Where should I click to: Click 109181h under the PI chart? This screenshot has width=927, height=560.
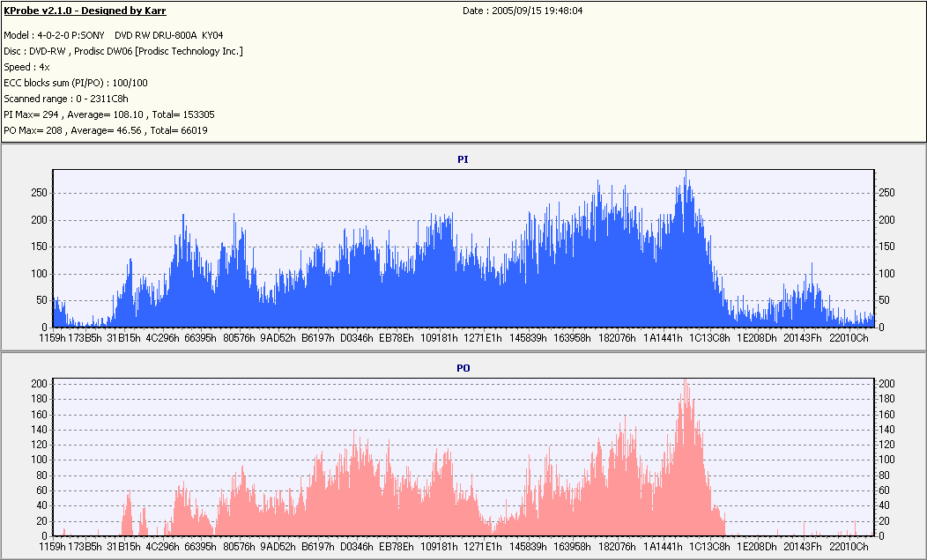(439, 338)
